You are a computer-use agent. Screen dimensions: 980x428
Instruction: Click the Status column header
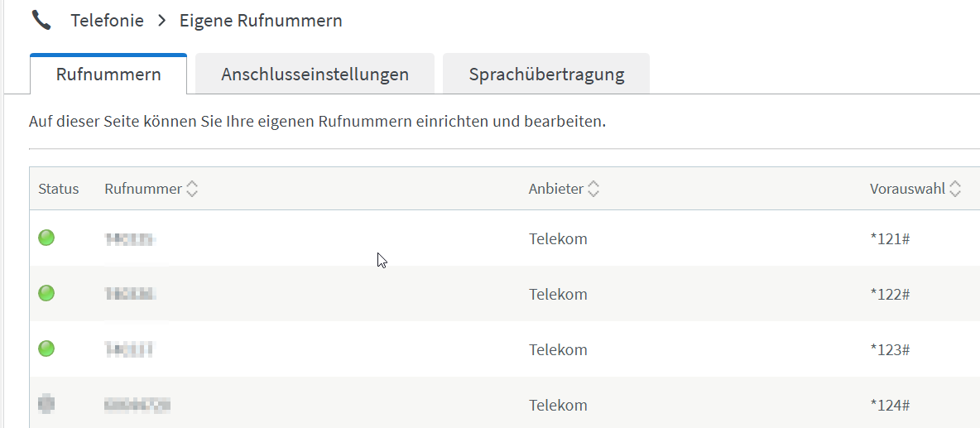59,189
